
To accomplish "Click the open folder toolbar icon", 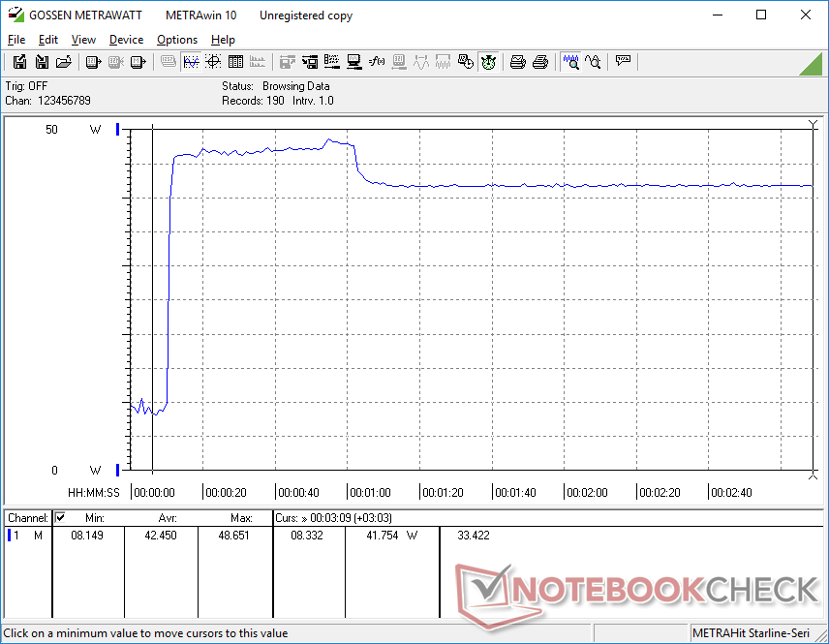I will pos(64,62).
